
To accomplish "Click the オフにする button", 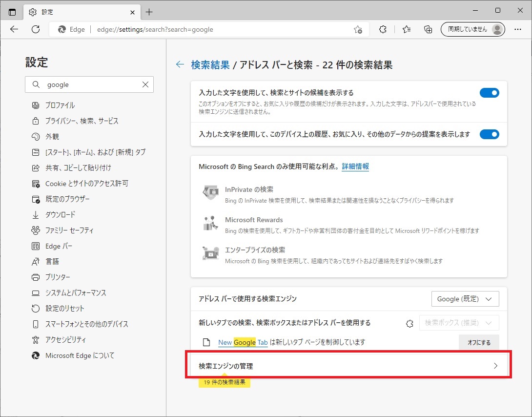I will 479,342.
